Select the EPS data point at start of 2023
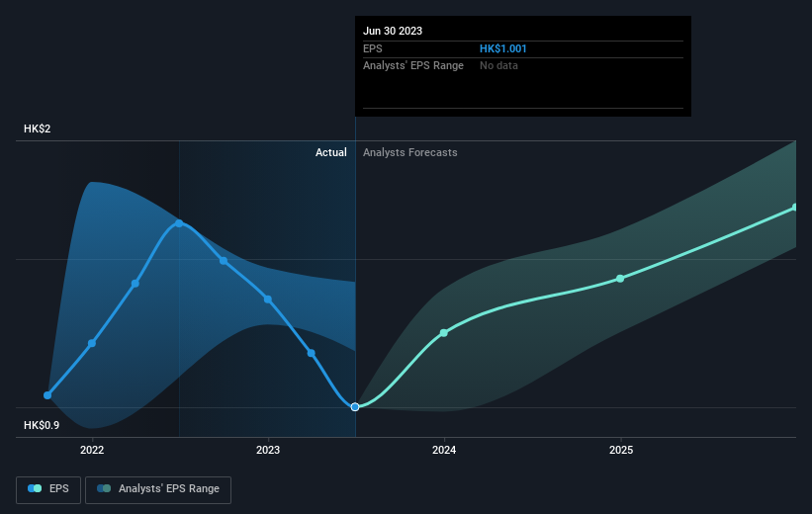The image size is (812, 514). click(268, 300)
